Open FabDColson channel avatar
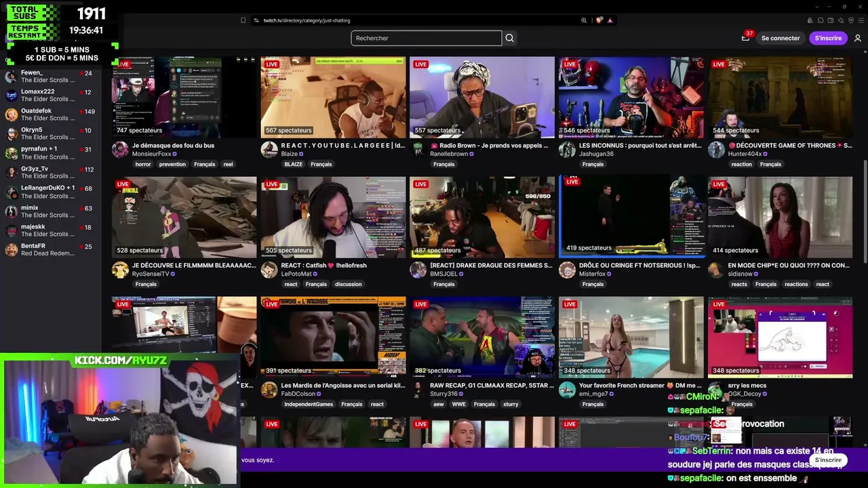The height and width of the screenshot is (488, 868). (x=269, y=390)
